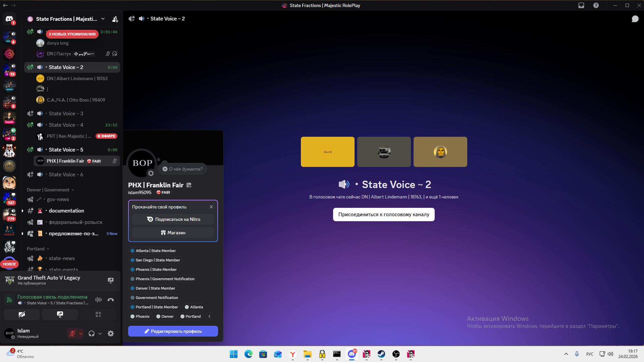Open soundboard activities icon in voice panel
644x362 pixels.
click(98, 314)
